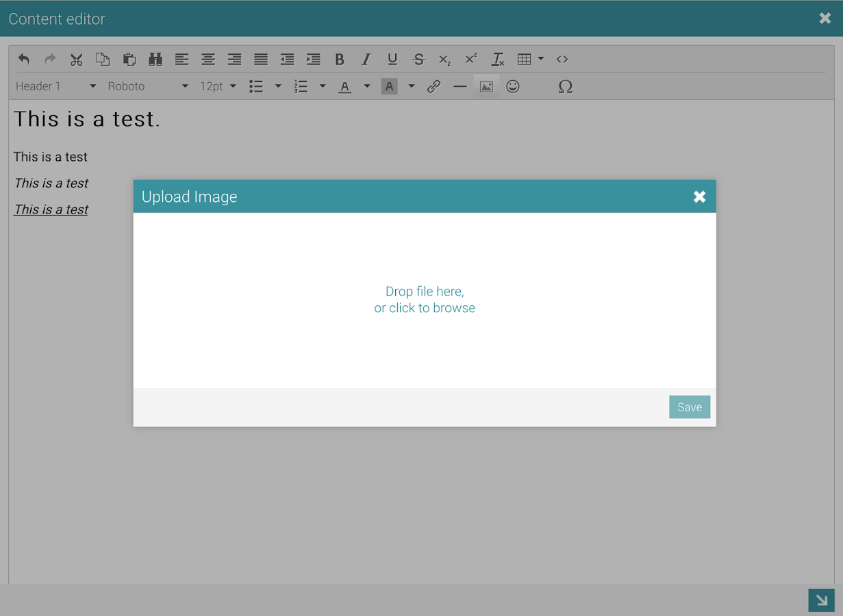Insert special character Omega symbol
Viewport: 843px width, 616px height.
coord(565,86)
